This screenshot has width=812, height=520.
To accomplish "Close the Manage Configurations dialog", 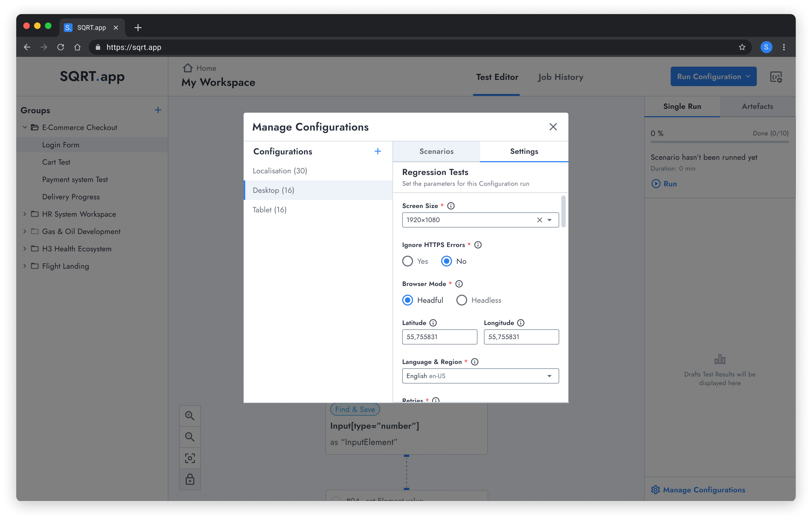I will [553, 127].
